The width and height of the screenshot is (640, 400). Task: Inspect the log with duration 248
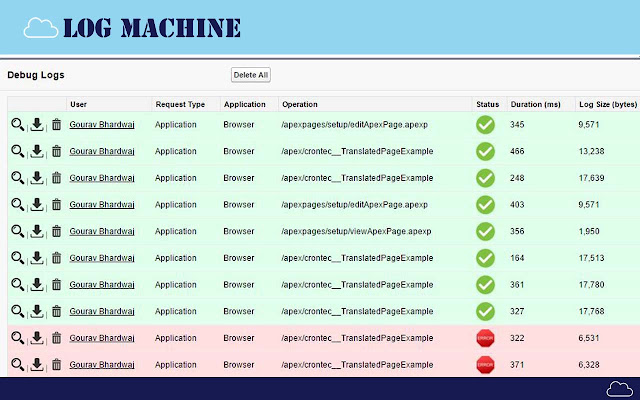[18, 178]
